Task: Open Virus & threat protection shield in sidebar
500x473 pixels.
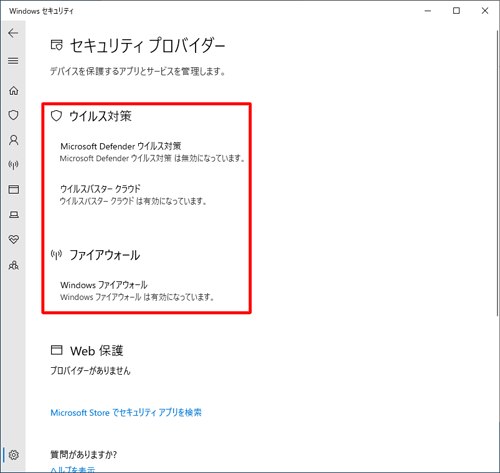Action: 13,115
